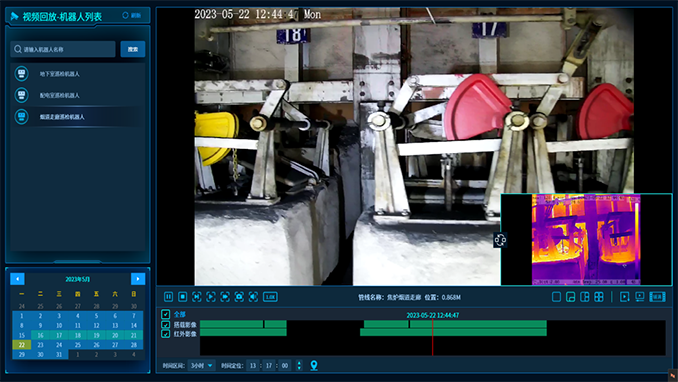This screenshot has height=382, width=678.
Task: Click the 搜索 search button
Action: (x=133, y=49)
